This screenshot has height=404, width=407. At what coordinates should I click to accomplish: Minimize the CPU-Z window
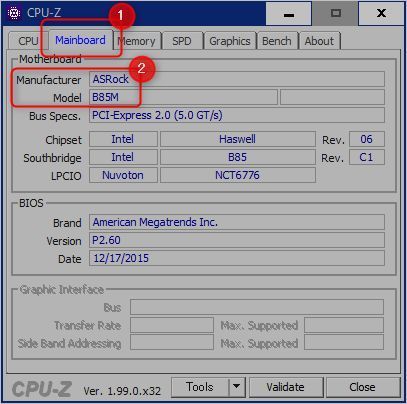pyautogui.click(x=289, y=13)
